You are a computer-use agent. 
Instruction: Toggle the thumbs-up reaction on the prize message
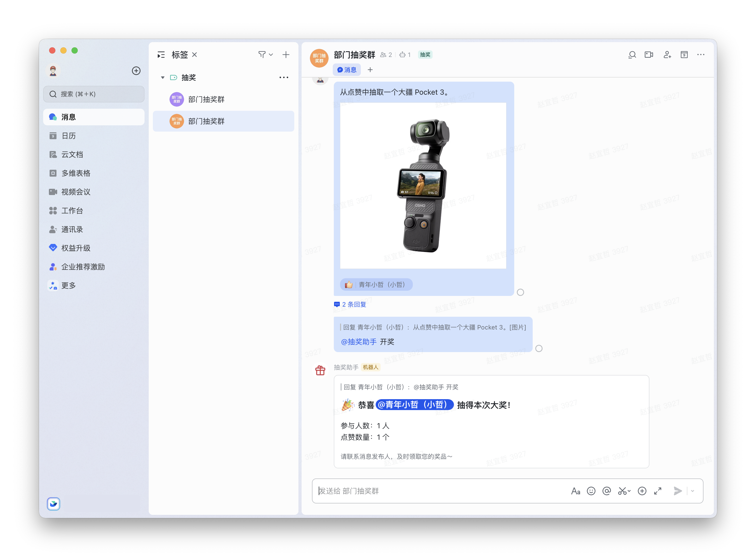[x=349, y=284]
